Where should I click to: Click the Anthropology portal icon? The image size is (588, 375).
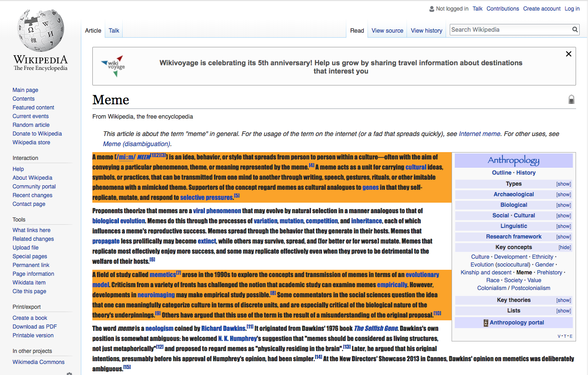pos(486,323)
